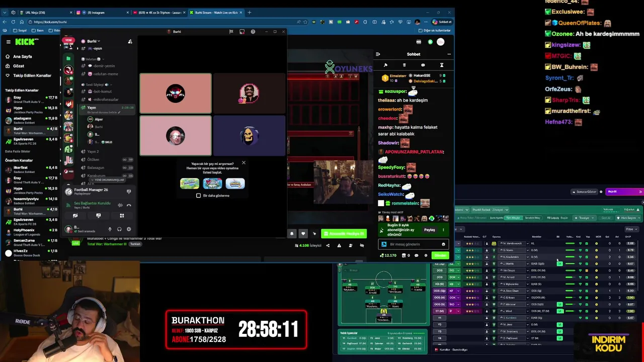Screen dimensions: 644x362
Task: Click M. Vandevoordt condition bar
Action: [x=570, y=243]
